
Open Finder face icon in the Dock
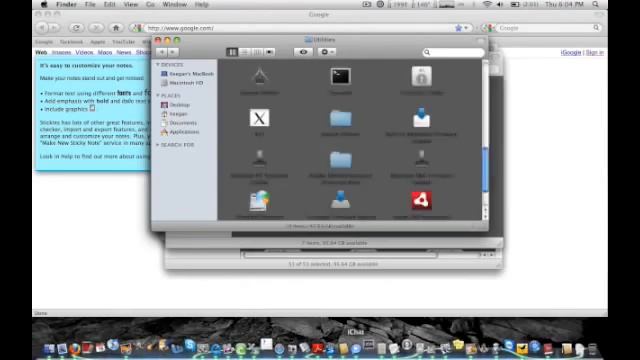click(49, 349)
